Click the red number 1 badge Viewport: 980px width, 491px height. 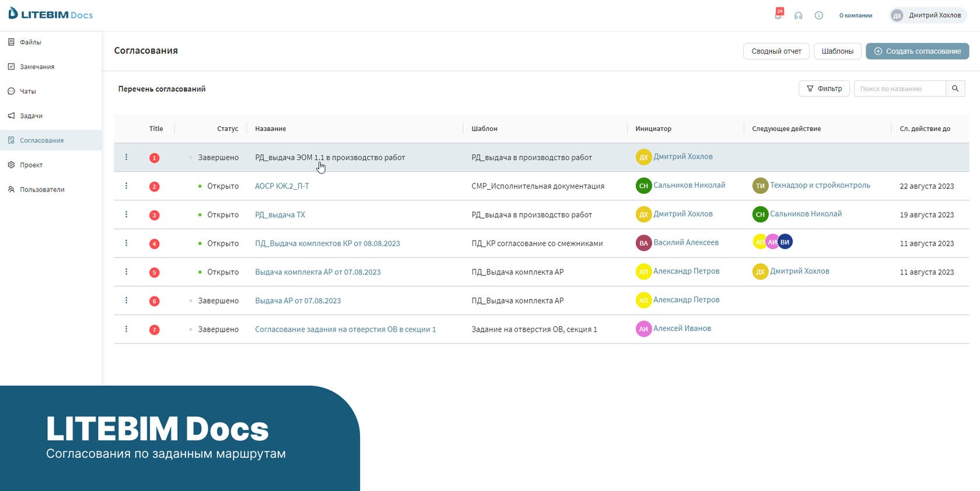click(154, 158)
